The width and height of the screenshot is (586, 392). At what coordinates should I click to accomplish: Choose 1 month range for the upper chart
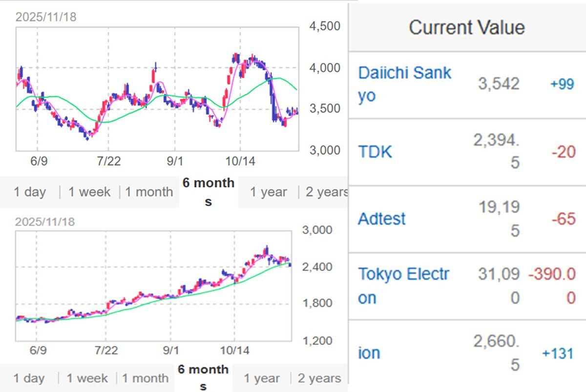[149, 192]
